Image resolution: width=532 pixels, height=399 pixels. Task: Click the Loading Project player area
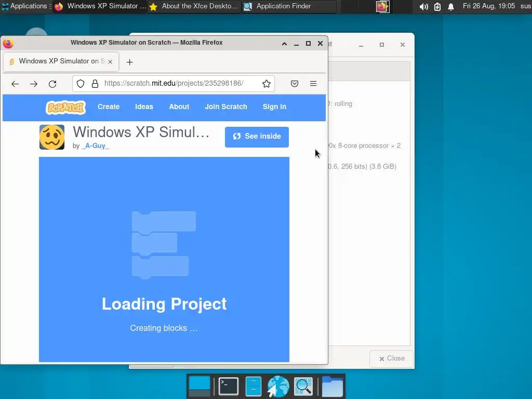(x=164, y=259)
